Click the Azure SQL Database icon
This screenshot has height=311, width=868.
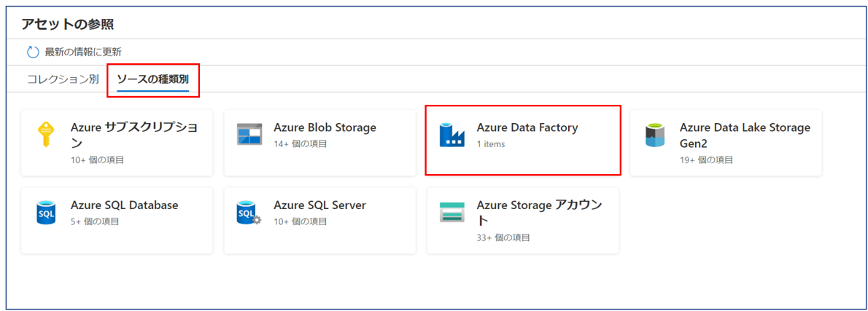(46, 213)
